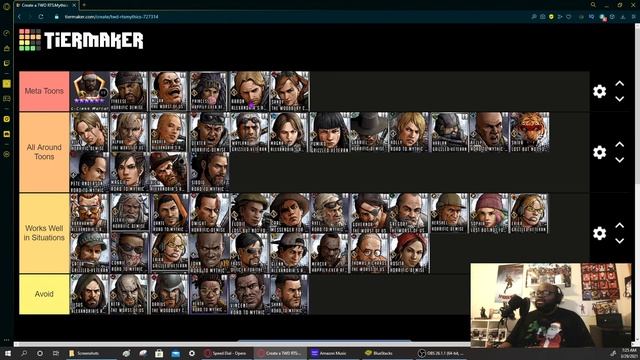Select the Glenn Alexandria card
Viewport: 640px width, 360px height.
[289, 253]
